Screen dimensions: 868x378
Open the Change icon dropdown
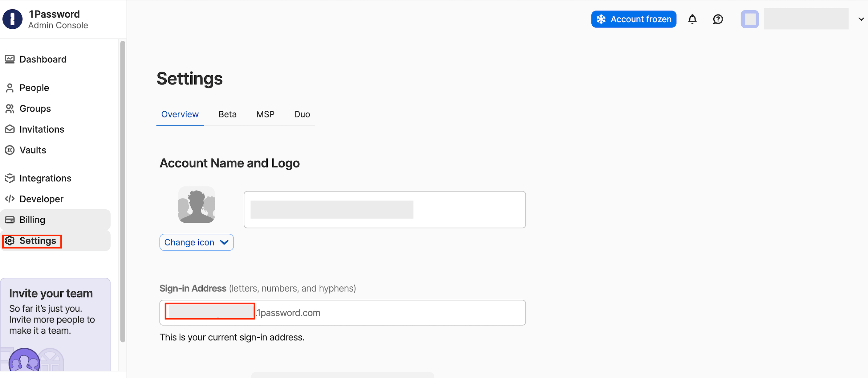pos(197,242)
